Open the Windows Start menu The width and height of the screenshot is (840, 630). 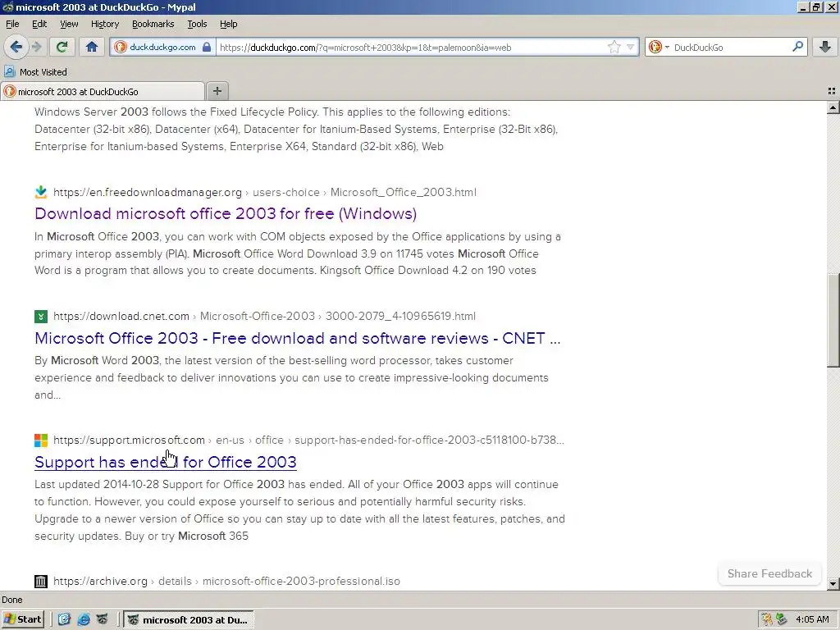(x=22, y=619)
